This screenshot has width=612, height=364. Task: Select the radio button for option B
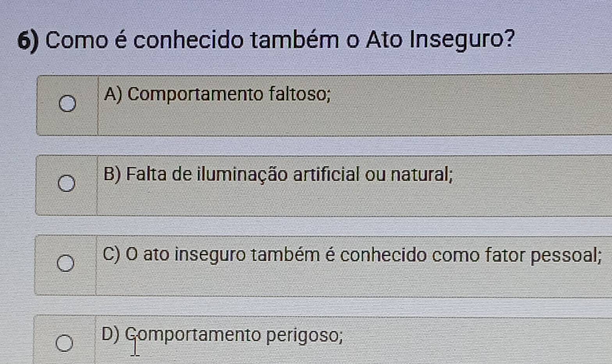(67, 183)
